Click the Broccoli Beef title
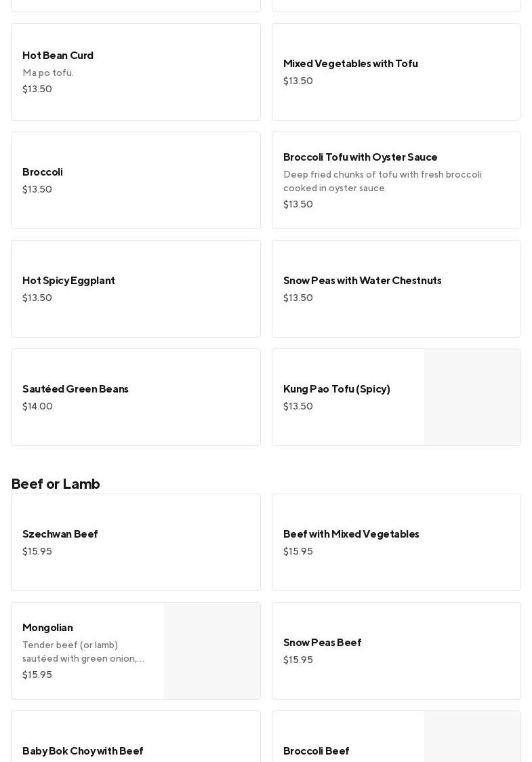The height and width of the screenshot is (762, 532). [316, 751]
